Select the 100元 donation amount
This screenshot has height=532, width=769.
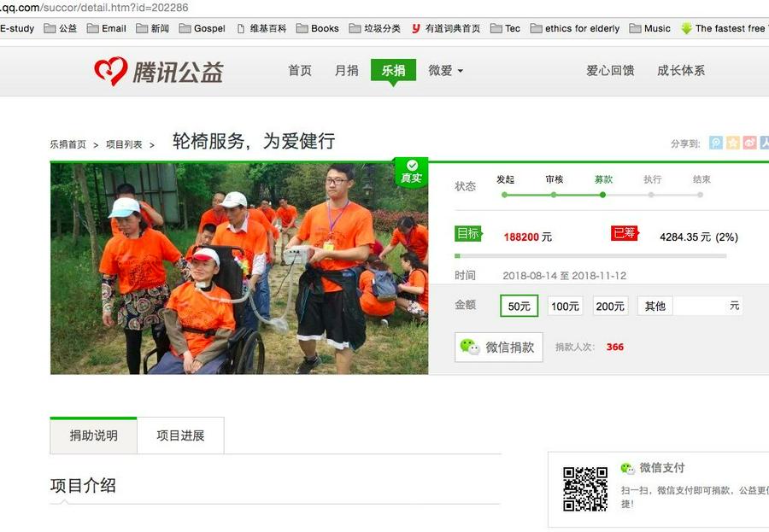565,306
